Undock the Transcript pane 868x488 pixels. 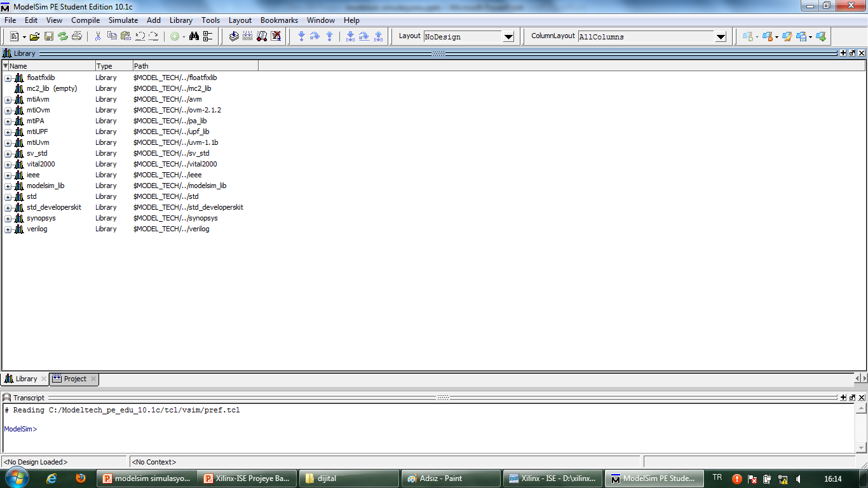[x=852, y=397]
